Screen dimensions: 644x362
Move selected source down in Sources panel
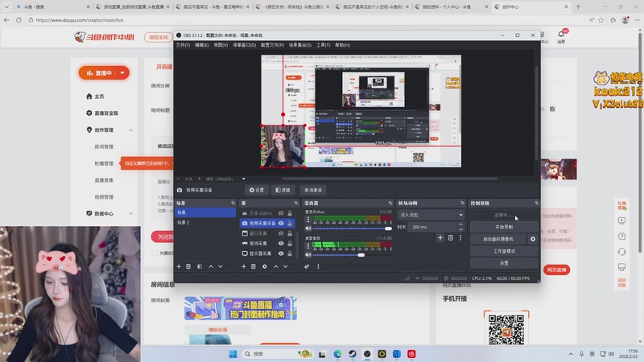point(286,266)
